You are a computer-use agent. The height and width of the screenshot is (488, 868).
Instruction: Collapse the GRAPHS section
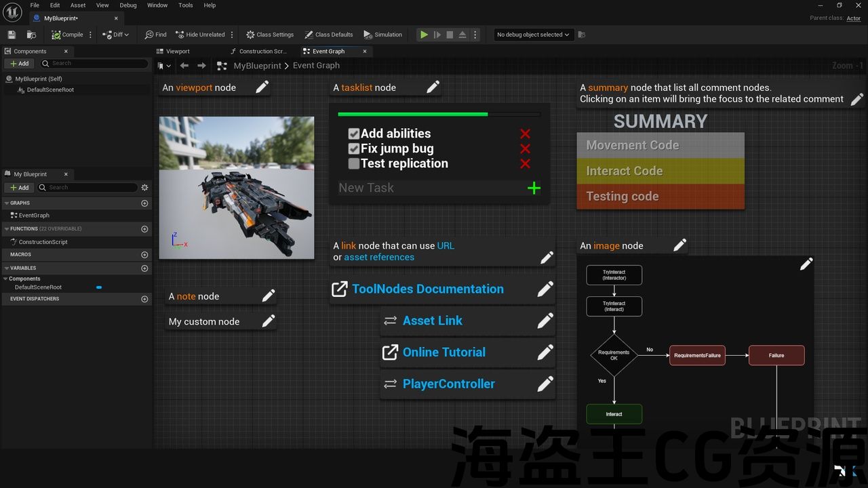point(7,203)
